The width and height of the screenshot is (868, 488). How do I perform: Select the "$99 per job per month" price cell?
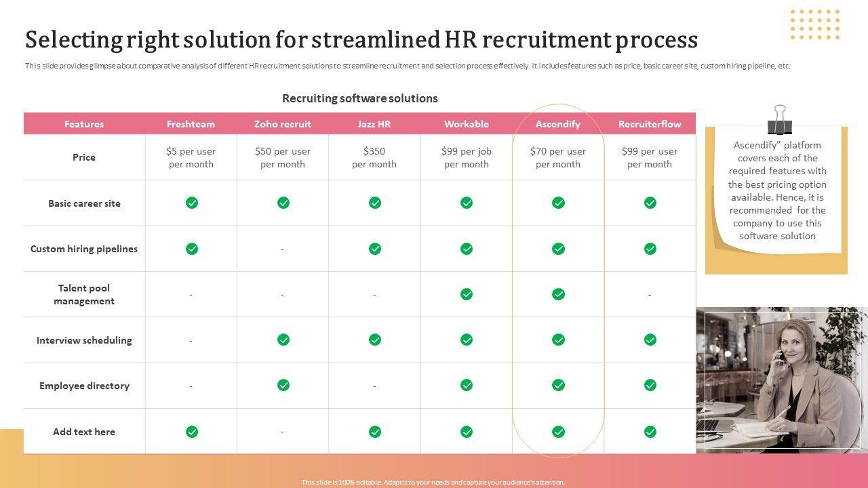click(467, 158)
